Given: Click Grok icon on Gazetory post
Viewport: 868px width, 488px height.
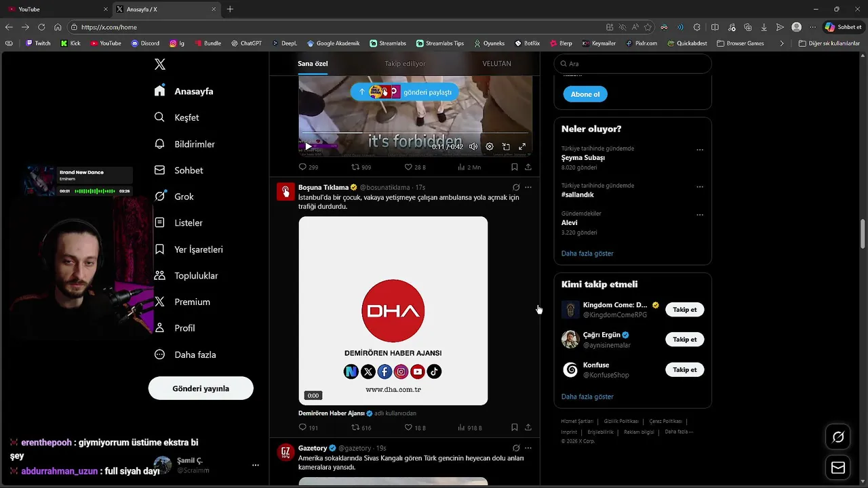Looking at the screenshot, I should click(516, 448).
